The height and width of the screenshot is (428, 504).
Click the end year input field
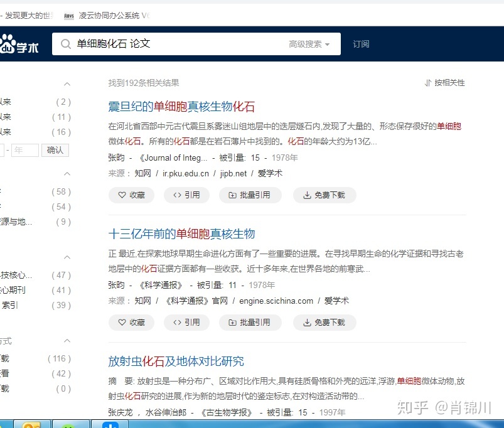(25, 150)
